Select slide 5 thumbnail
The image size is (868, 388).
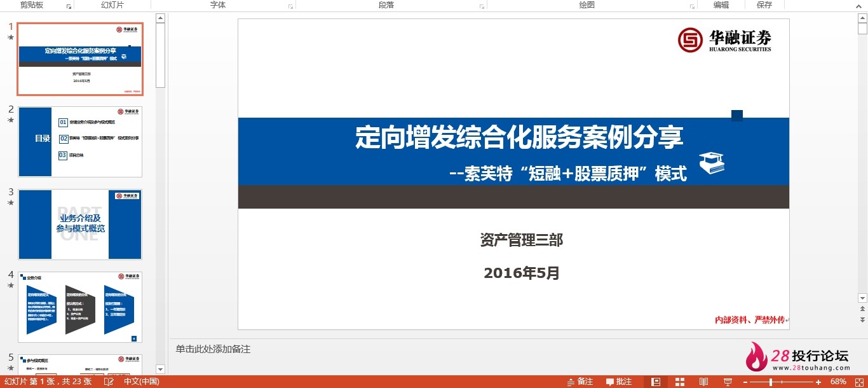coord(80,364)
